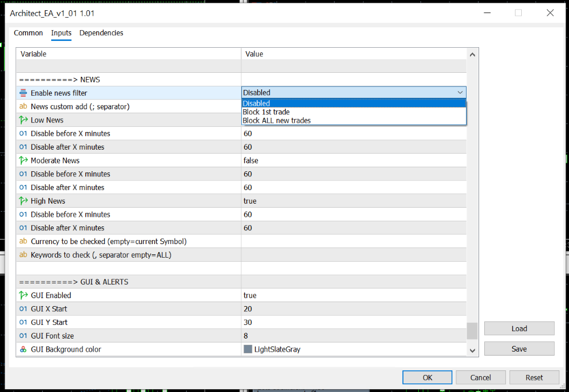Image resolution: width=569 pixels, height=392 pixels.
Task: Open the Dependencies tab
Action: click(101, 33)
